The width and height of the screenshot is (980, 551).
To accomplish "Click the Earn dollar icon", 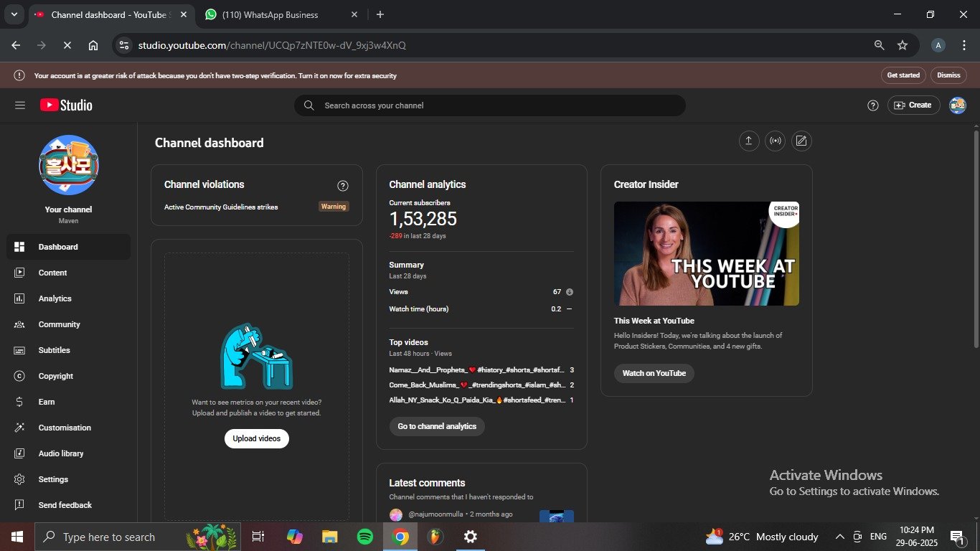I will (x=19, y=402).
